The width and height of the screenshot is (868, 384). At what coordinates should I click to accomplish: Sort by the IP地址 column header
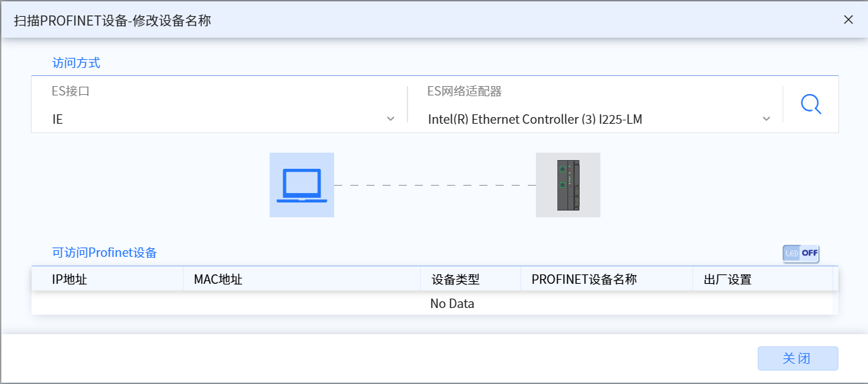tap(69, 280)
